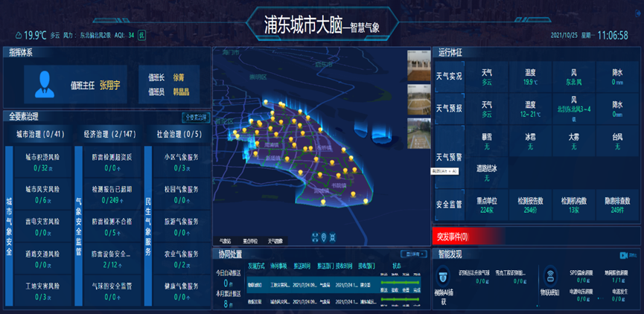Select the 经济治理 (2/147) column header
This screenshot has height=314, width=644.
109,134
